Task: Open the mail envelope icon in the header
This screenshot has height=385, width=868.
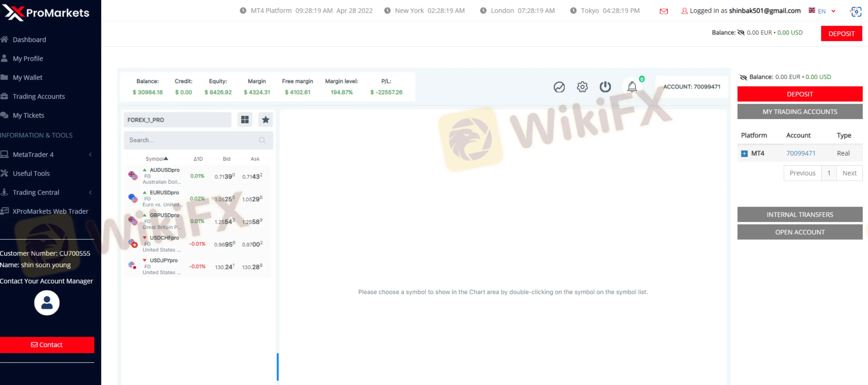Action: click(x=663, y=11)
